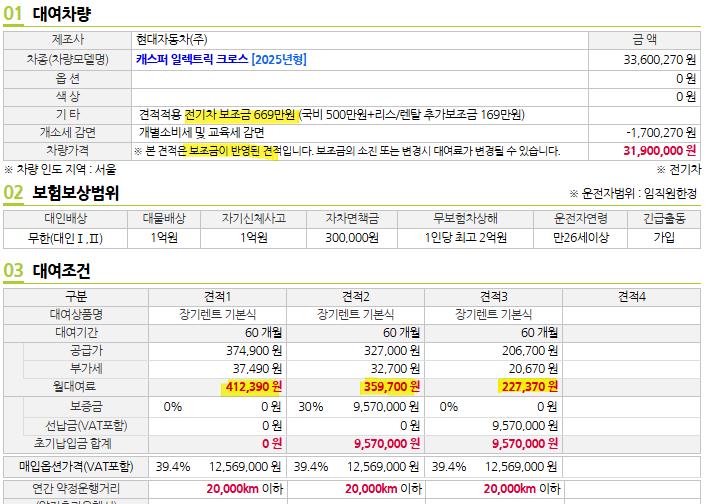The image size is (707, 504).
Task: Click 장기렌트 기본식 under 견적2
Action: pyautogui.click(x=356, y=315)
